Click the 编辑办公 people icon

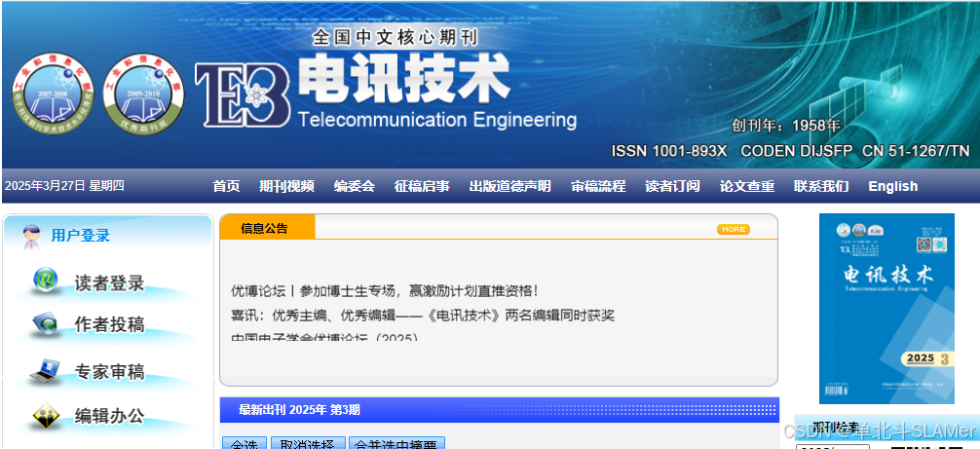(46, 416)
